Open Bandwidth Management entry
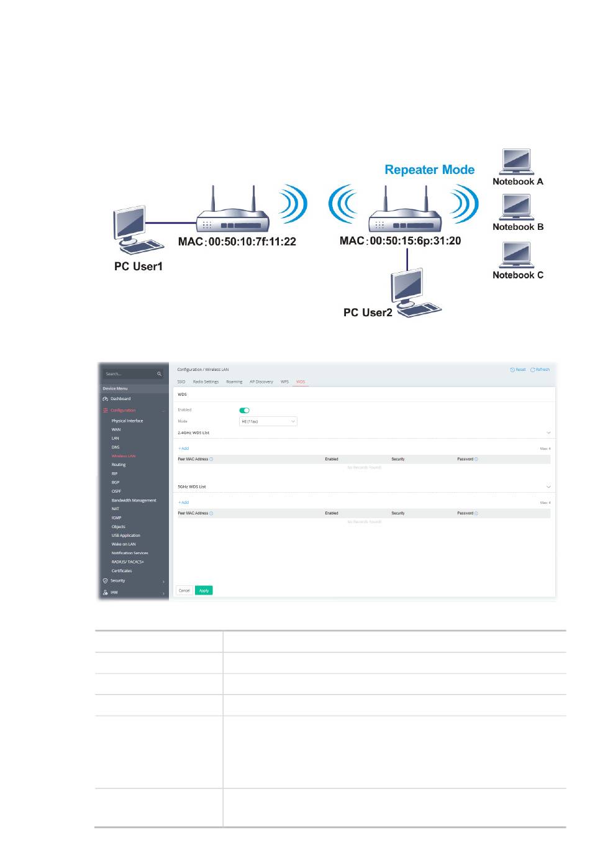Image resolution: width=590 pixels, height=868 pixels. pos(134,501)
